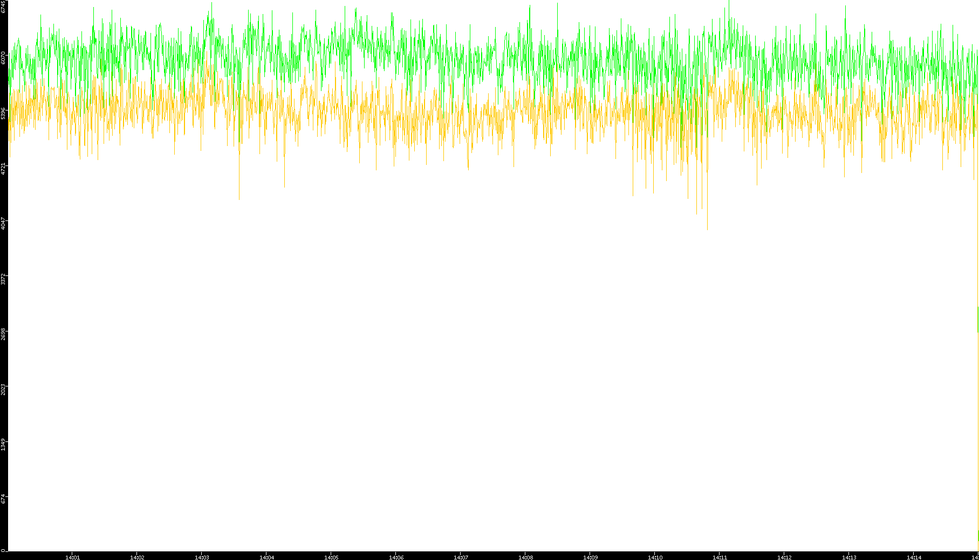Select the 14:02 time axis label

coord(137,557)
